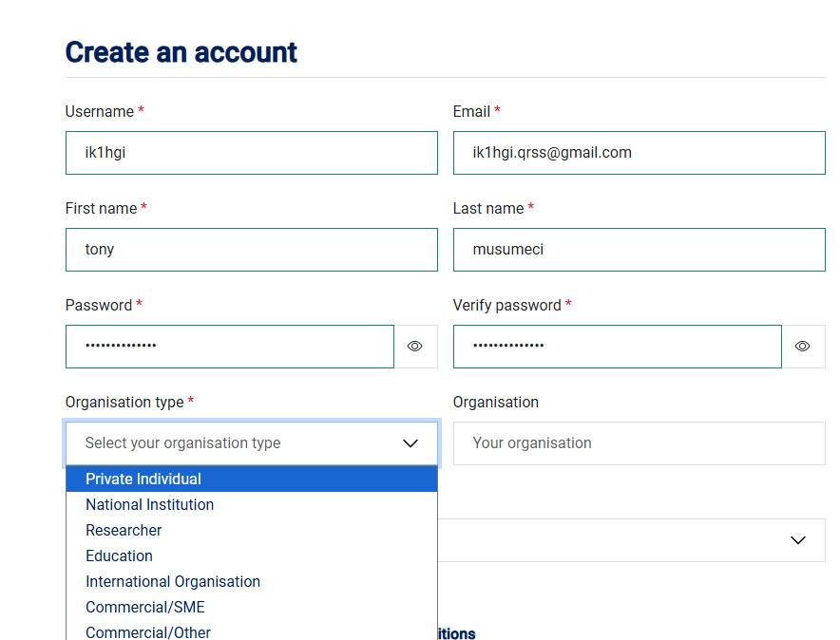This screenshot has height=640, width=840.
Task: Focus the Verify password field
Action: (617, 347)
